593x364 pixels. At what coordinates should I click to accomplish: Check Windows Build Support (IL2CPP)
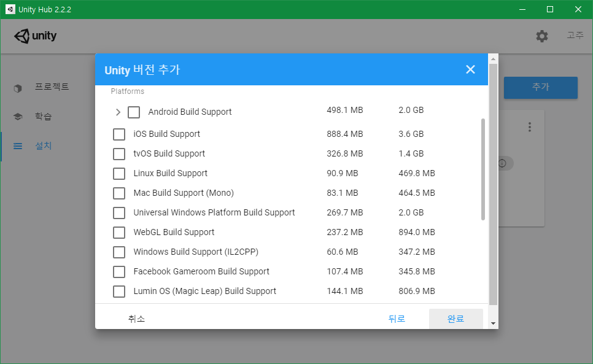119,252
